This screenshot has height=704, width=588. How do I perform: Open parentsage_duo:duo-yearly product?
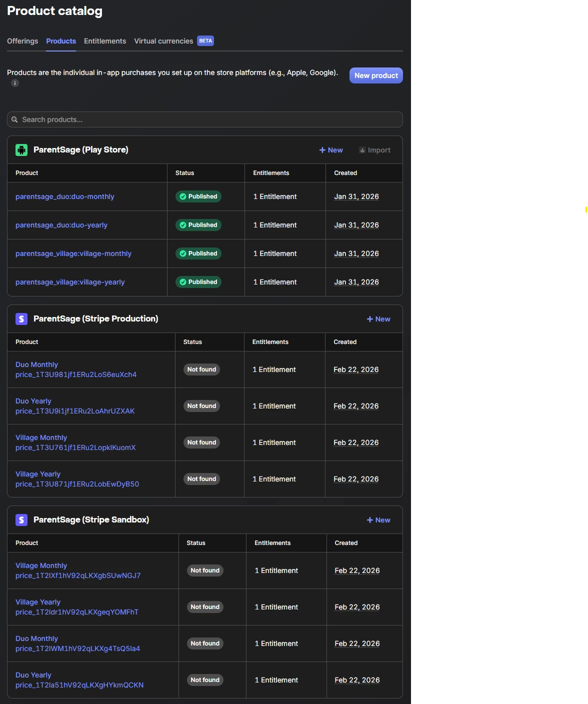tap(61, 225)
